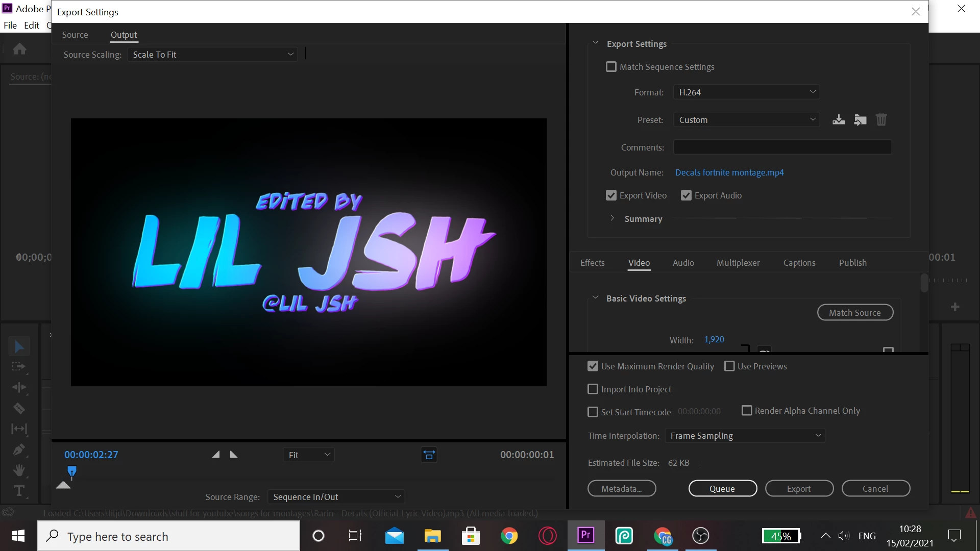Toggle the aspect ratio correction icon
Screen dimensions: 980x551
tap(429, 455)
